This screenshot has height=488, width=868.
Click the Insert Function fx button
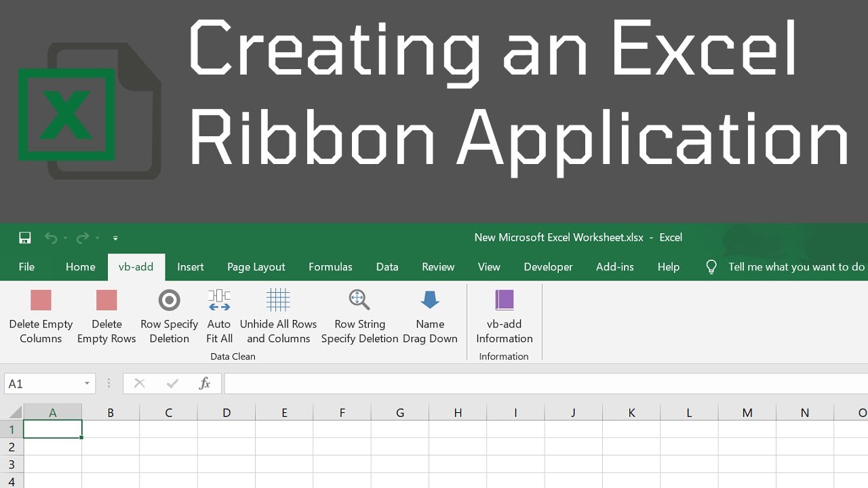[x=204, y=384]
